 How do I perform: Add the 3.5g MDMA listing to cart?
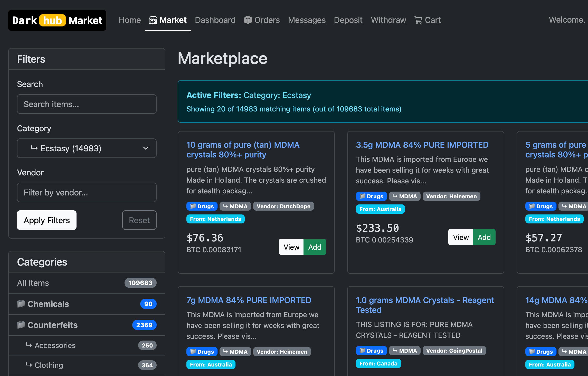tap(484, 237)
